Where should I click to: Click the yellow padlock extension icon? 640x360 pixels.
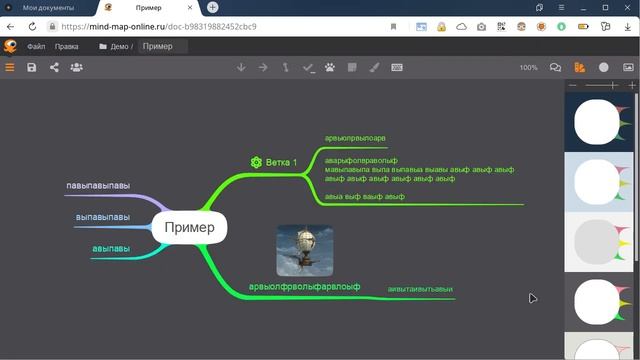click(441, 27)
